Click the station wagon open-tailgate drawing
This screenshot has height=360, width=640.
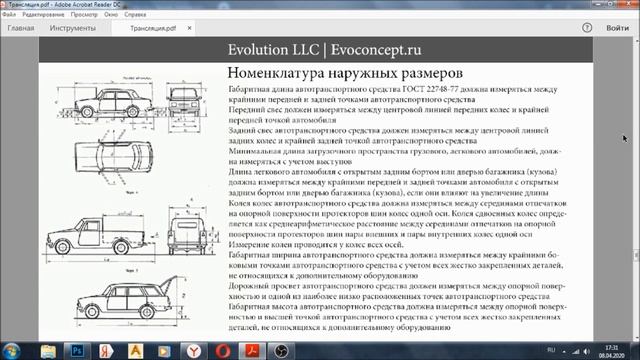pyautogui.click(x=131, y=302)
